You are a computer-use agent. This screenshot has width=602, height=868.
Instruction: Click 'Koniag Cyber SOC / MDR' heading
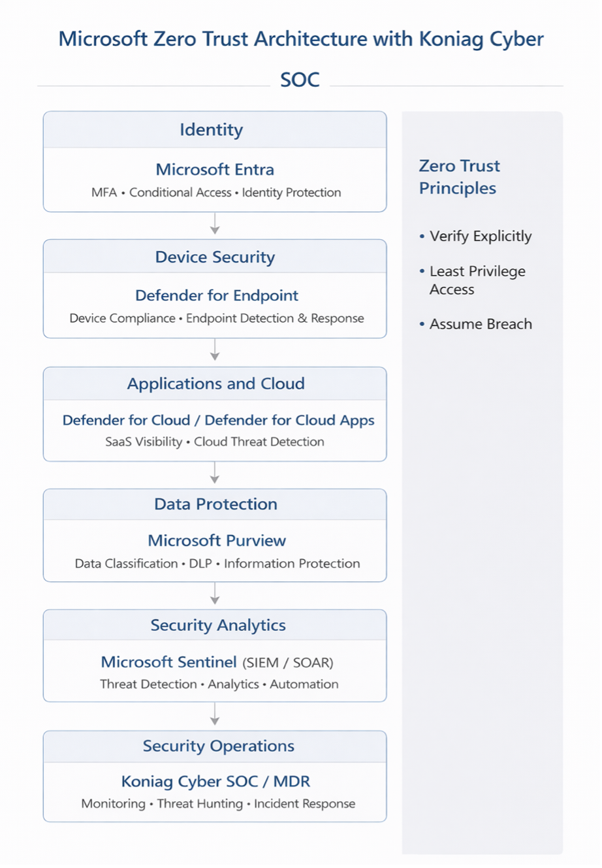pyautogui.click(x=215, y=782)
